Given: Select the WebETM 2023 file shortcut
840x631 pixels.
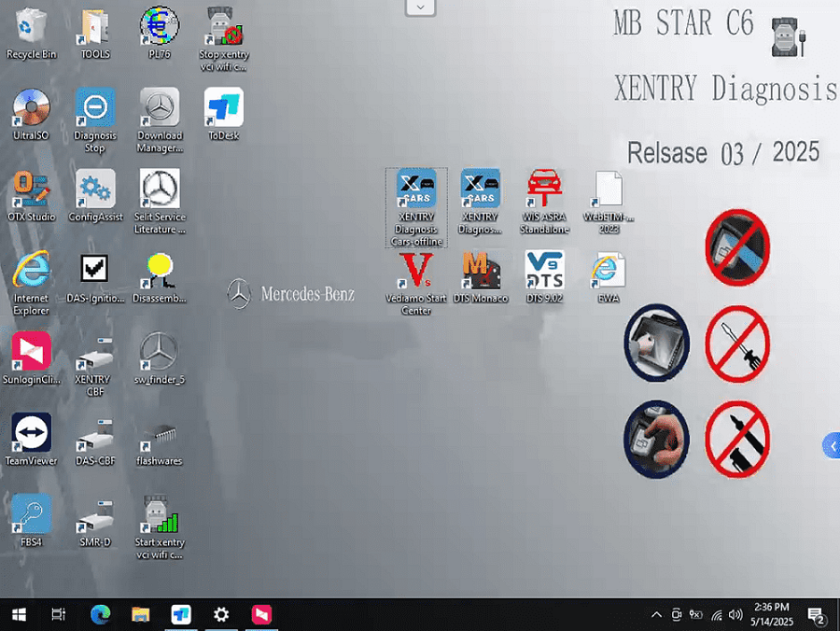Looking at the screenshot, I should pos(609,202).
